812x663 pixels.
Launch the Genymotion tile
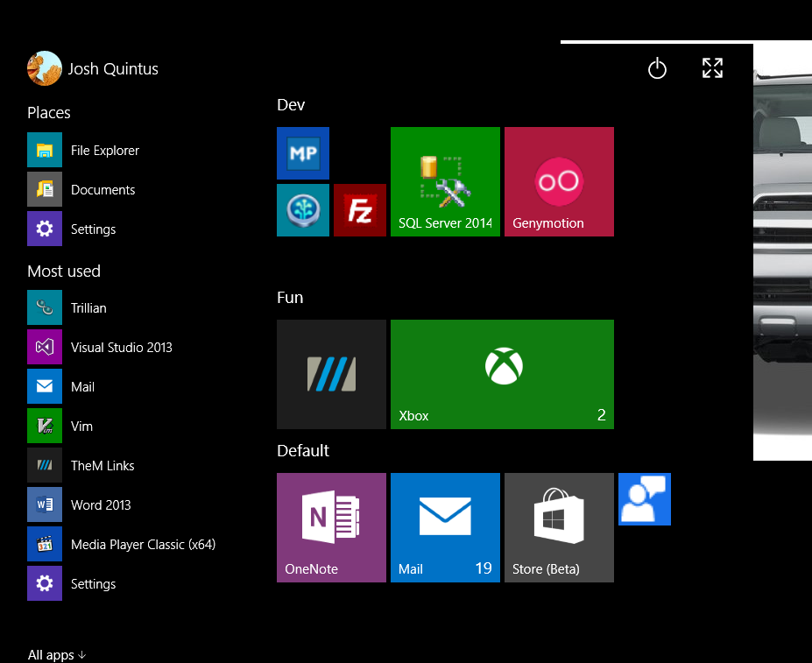559,182
